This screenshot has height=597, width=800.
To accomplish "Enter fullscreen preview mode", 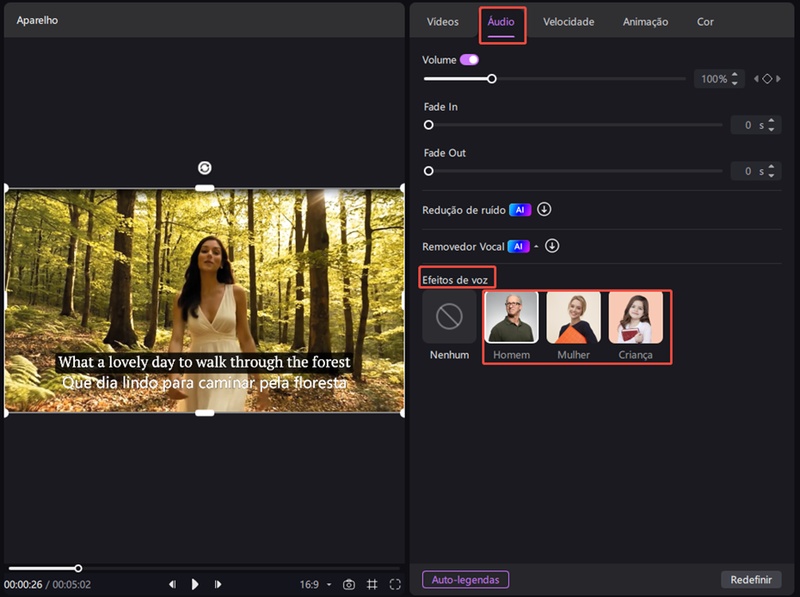I will point(395,584).
